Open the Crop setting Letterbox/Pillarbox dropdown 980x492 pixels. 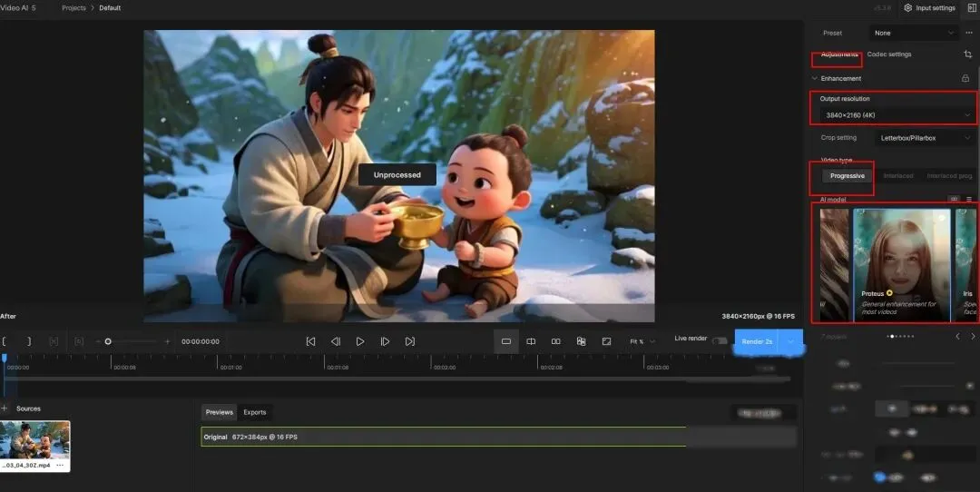coord(923,138)
